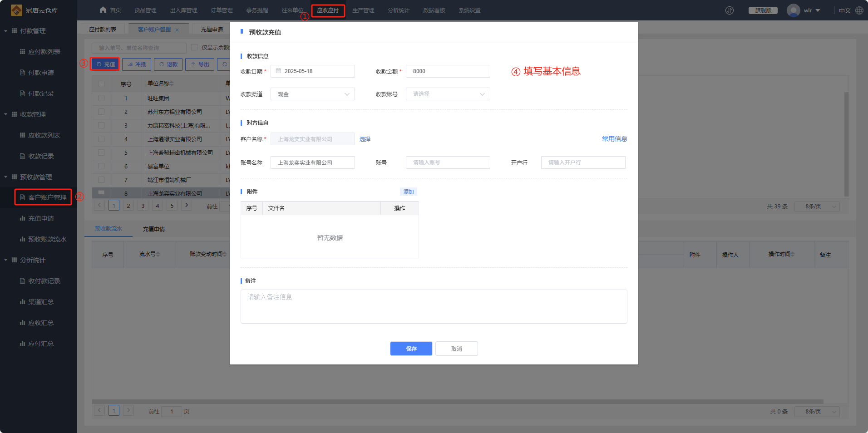Check the 上海莱希精密机械 row checkbox
This screenshot has height=433, width=868.
(101, 153)
